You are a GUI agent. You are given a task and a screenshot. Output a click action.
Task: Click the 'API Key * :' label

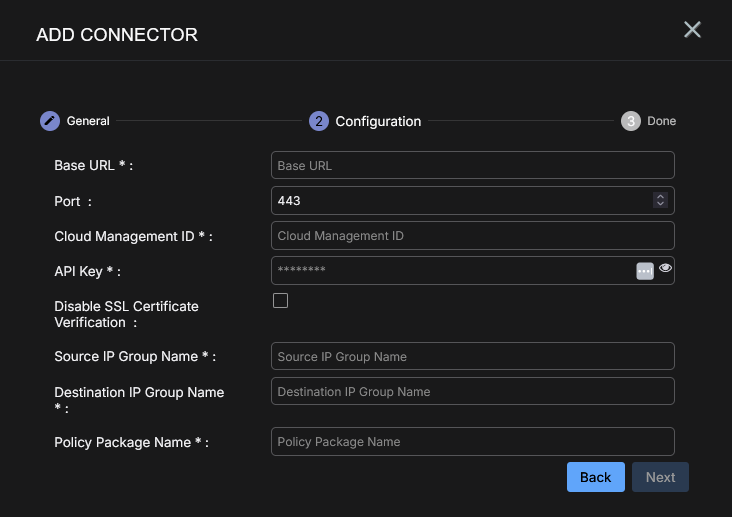coord(87,271)
